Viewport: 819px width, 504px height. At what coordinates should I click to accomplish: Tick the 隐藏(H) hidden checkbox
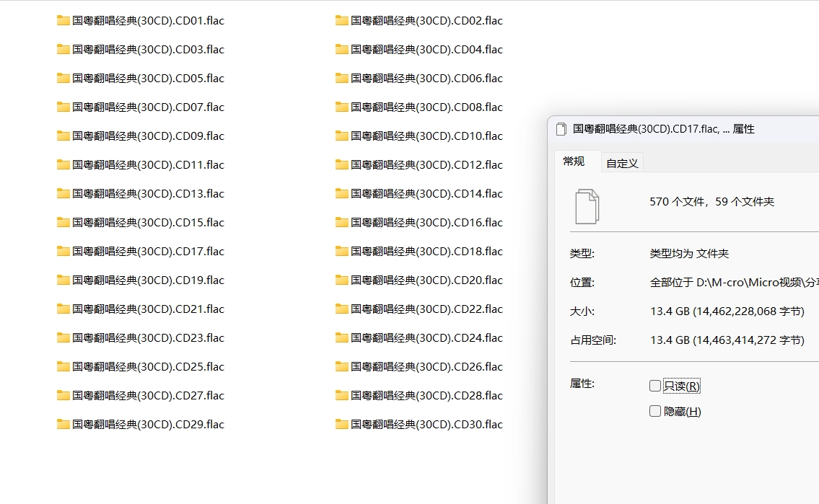tap(655, 411)
